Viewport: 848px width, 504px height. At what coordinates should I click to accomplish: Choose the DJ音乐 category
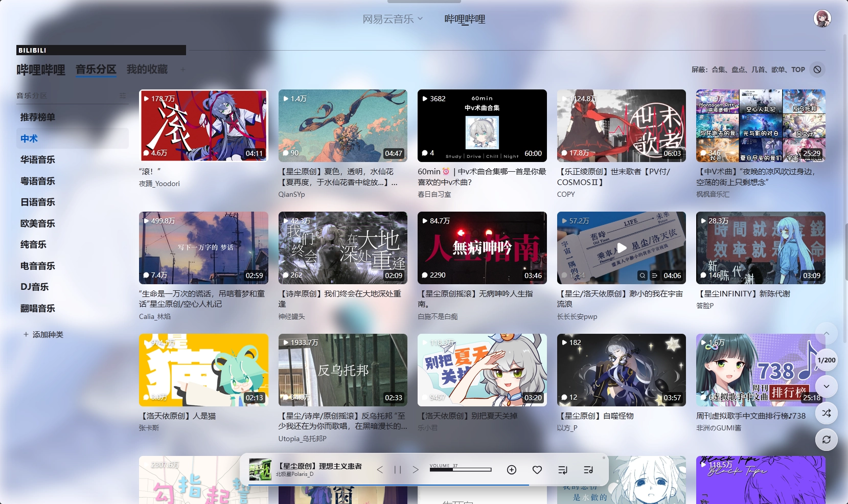tap(72, 287)
